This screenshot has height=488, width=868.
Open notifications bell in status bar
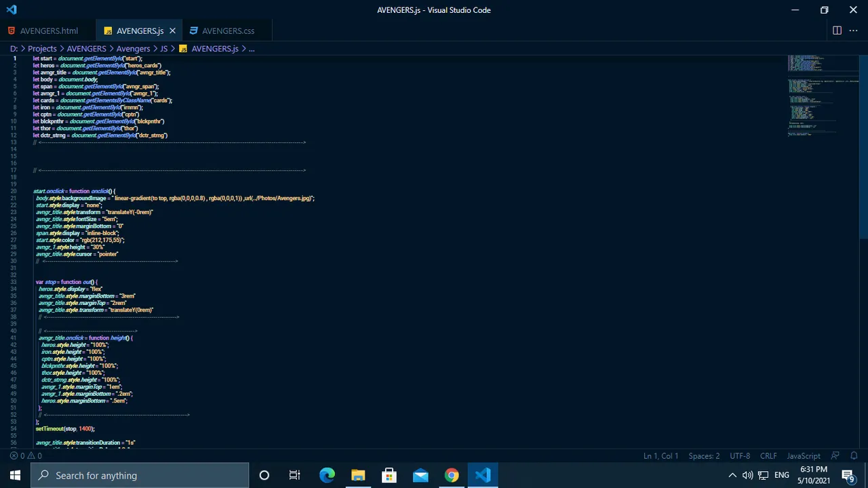coord(854,456)
